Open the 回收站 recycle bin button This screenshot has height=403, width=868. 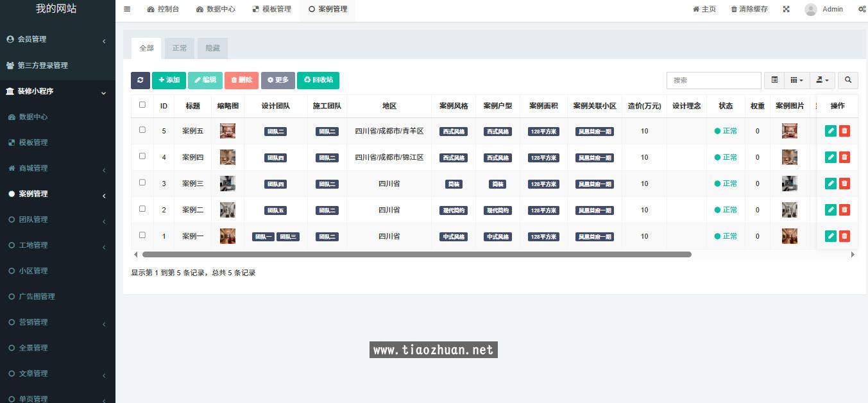click(x=318, y=80)
